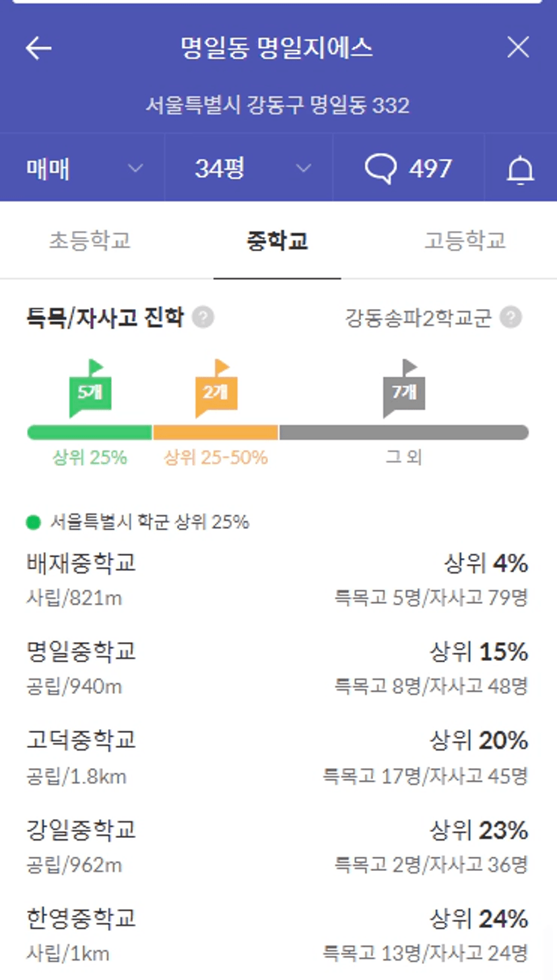Click the orange 상위 25-50% bar segment

[216, 432]
